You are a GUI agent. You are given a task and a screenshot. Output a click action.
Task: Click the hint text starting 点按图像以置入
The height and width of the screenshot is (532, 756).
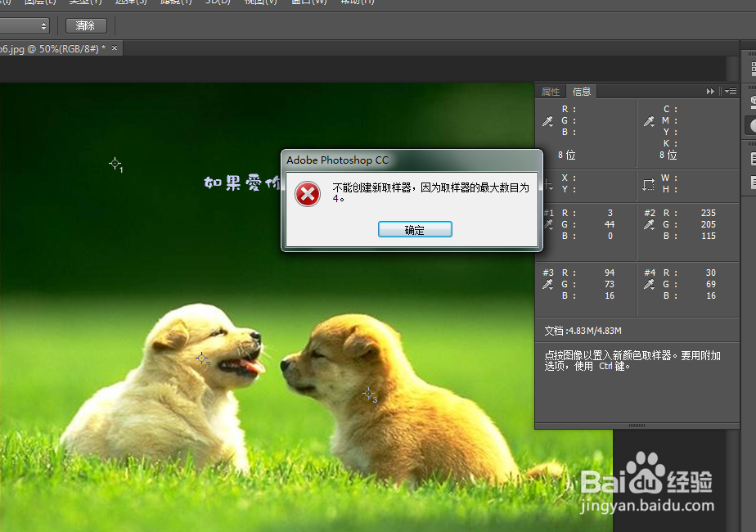tap(632, 361)
